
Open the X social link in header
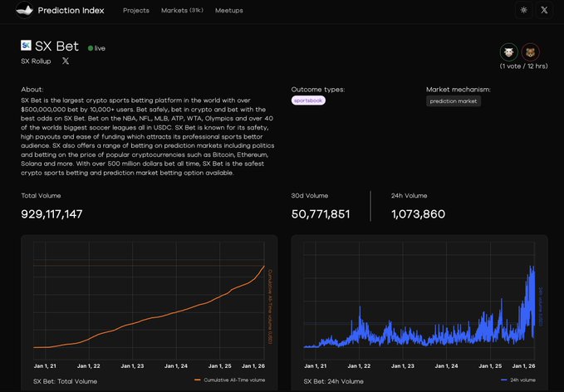pyautogui.click(x=544, y=11)
